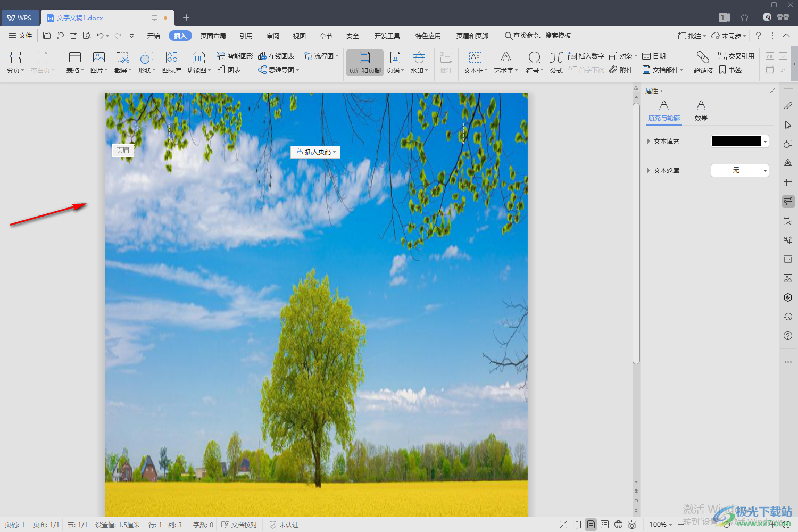Open the 文件 file menu
This screenshot has width=798, height=532.
(20, 36)
